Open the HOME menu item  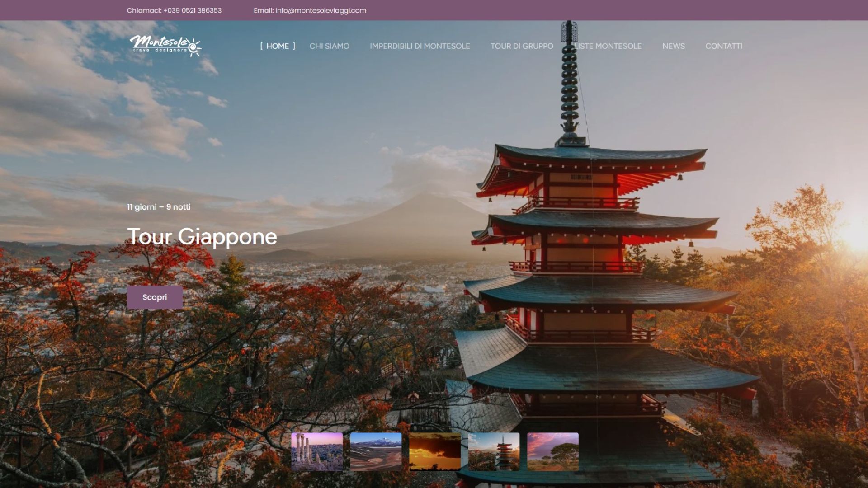pos(278,46)
